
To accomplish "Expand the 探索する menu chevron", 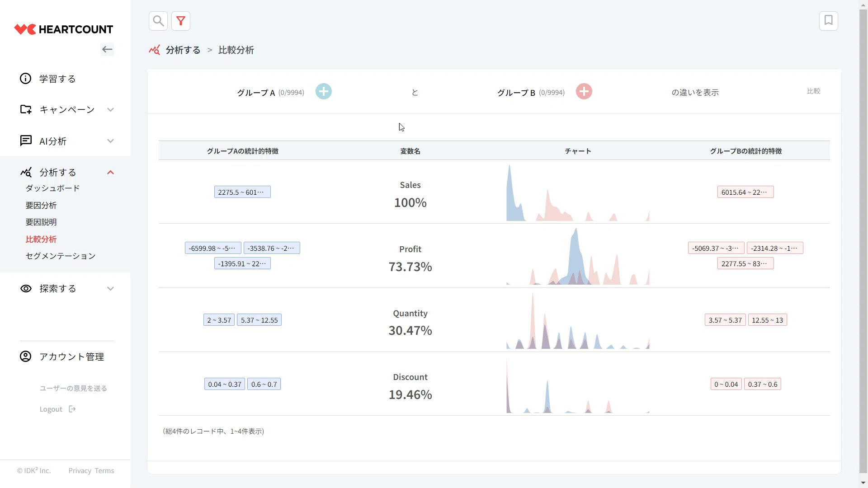I will pyautogui.click(x=110, y=289).
